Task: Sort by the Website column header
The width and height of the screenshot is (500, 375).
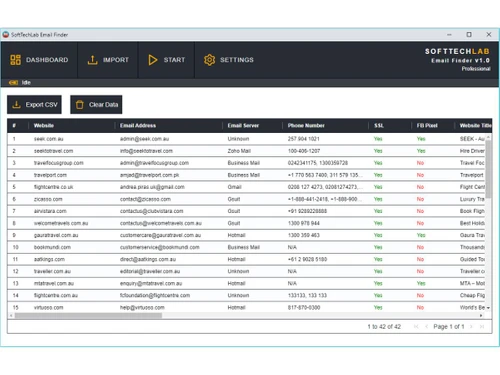Action: pyautogui.click(x=44, y=126)
